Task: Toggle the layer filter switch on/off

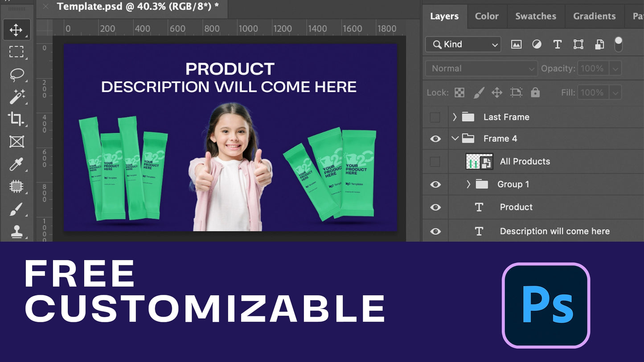Action: coord(618,44)
